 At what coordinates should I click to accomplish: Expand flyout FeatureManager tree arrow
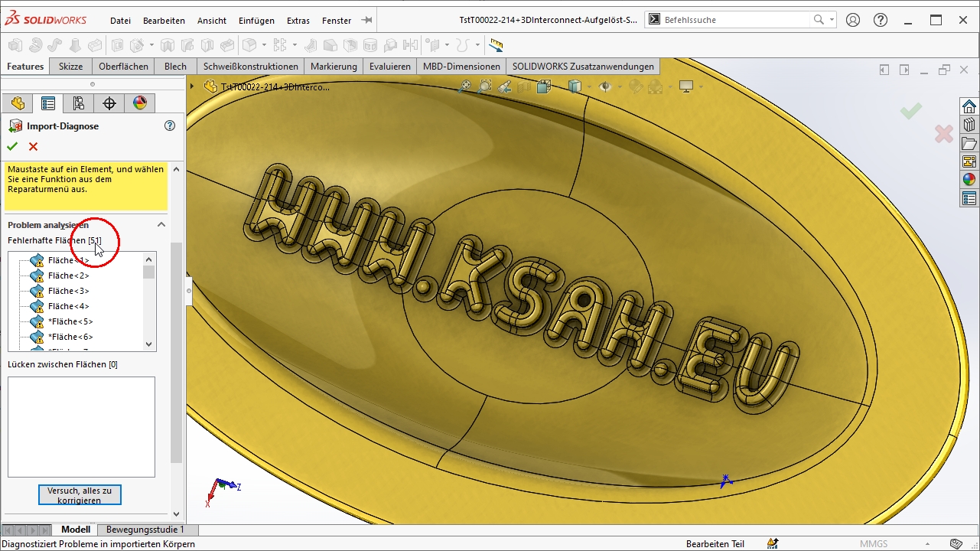(x=192, y=86)
